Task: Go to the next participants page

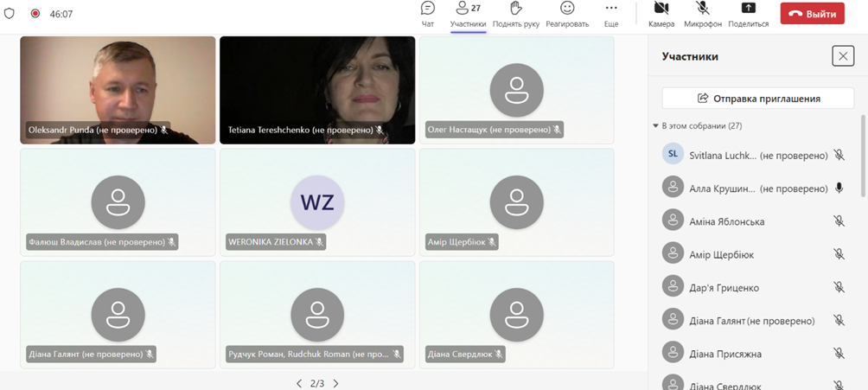Action: coord(335,383)
